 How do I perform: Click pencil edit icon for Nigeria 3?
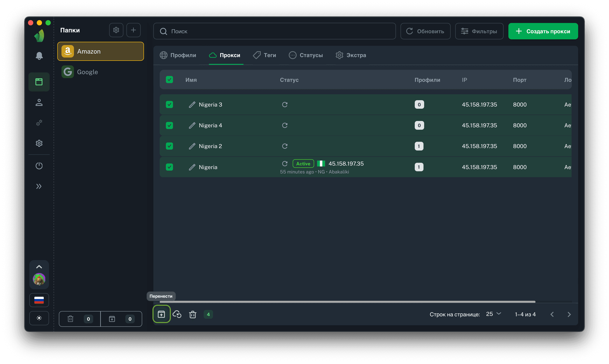pos(192,105)
